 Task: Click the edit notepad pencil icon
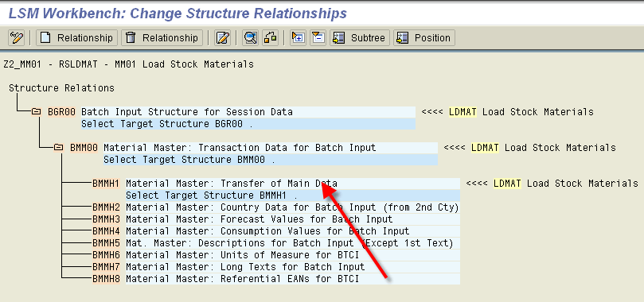pyautogui.click(x=223, y=37)
